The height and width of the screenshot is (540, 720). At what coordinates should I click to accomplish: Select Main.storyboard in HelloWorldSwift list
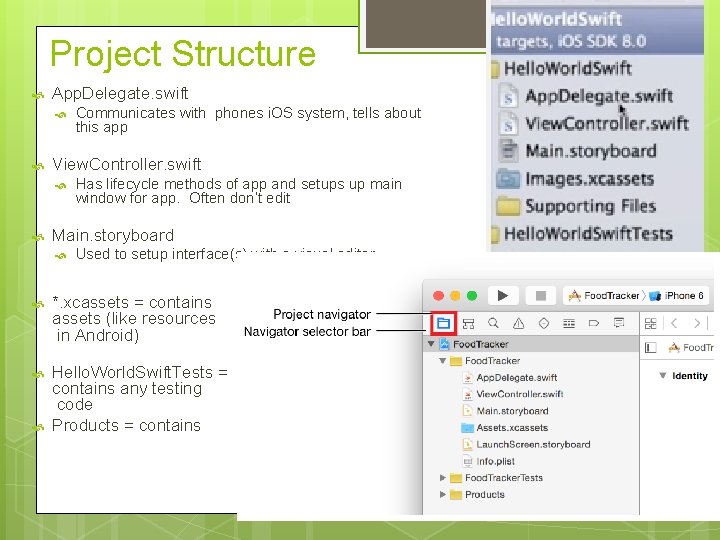[x=591, y=151]
